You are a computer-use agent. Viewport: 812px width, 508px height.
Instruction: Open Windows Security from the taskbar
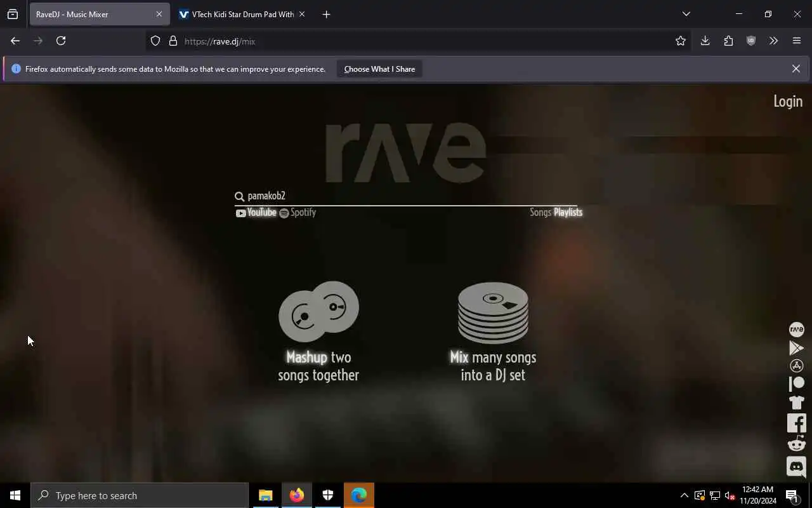(x=328, y=495)
